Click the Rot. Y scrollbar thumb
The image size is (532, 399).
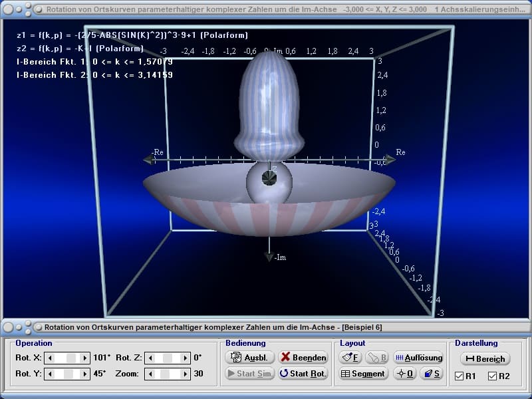click(x=68, y=374)
